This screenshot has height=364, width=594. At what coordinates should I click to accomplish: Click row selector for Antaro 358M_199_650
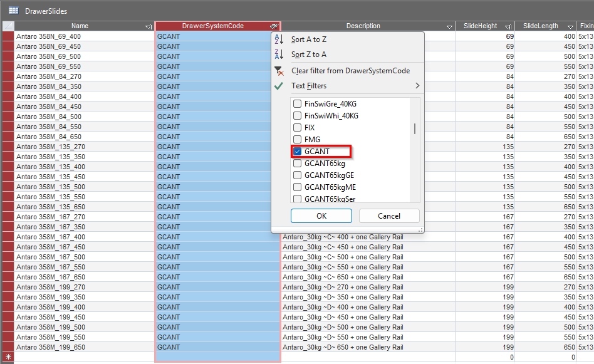click(x=8, y=347)
